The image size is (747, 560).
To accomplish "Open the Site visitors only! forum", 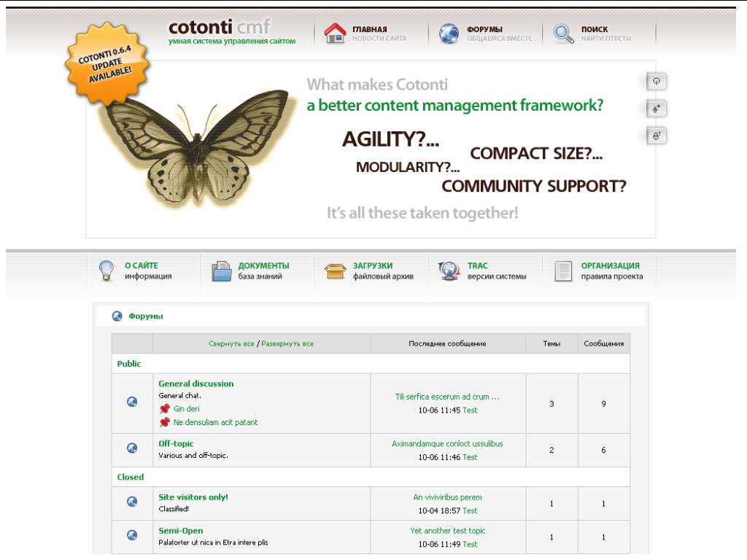I will (x=193, y=497).
